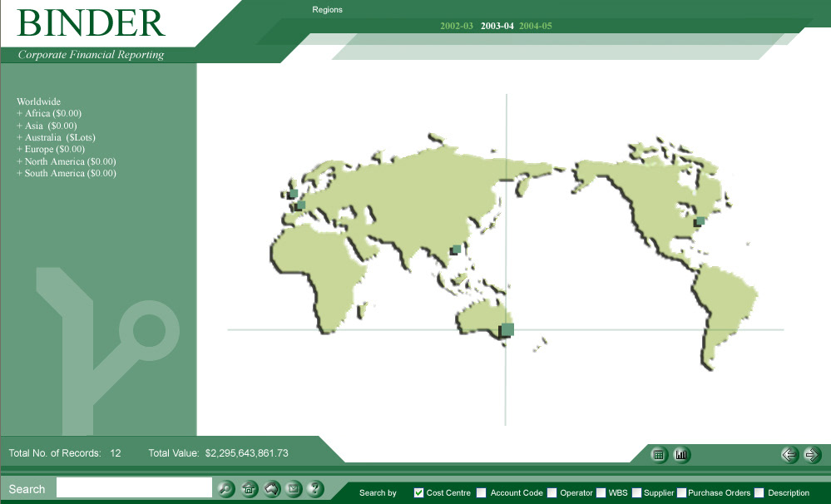Open the help question mark icon

(x=315, y=489)
